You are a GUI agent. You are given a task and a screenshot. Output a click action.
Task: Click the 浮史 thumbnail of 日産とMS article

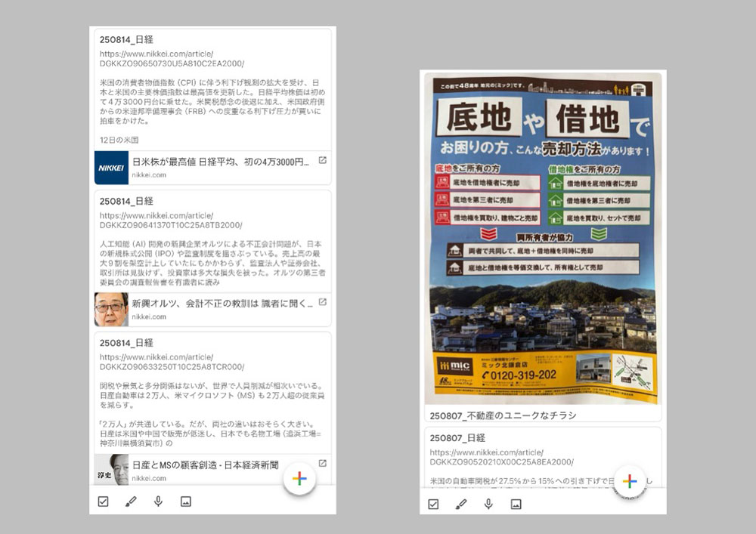pyautogui.click(x=111, y=470)
